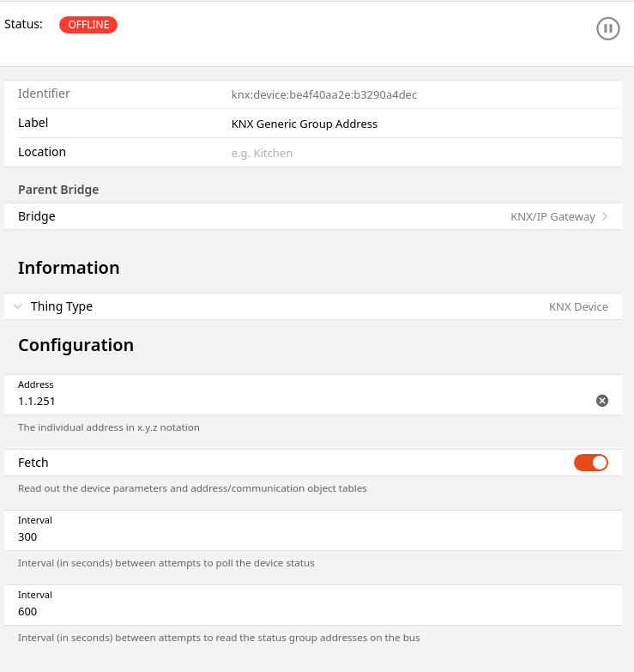Screen dimensions: 634x672
Task: Click the Information section heading
Action: click(x=69, y=268)
